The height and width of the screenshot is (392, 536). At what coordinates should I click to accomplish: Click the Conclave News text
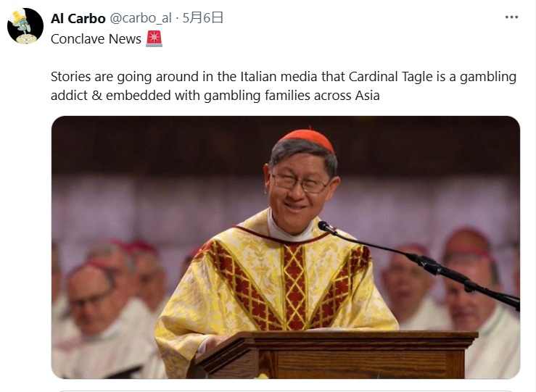coord(96,39)
